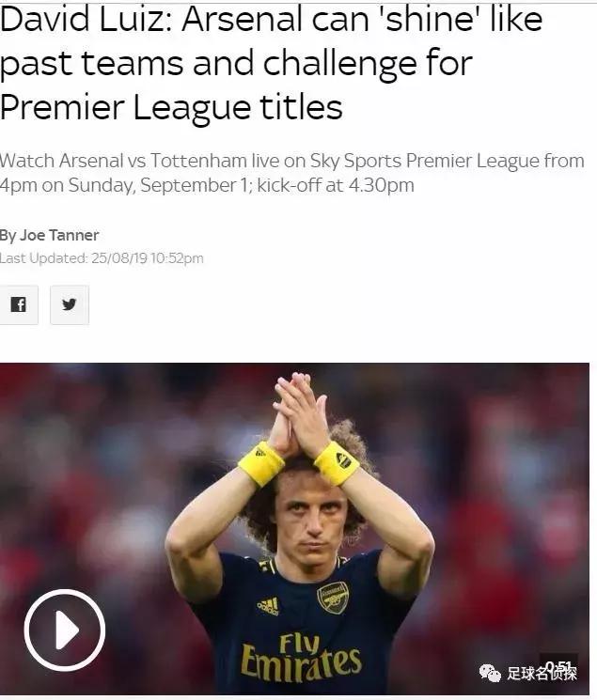Click the Fly Emirates shirt sponsor logo
The height and width of the screenshot is (700, 597).
pos(300,658)
